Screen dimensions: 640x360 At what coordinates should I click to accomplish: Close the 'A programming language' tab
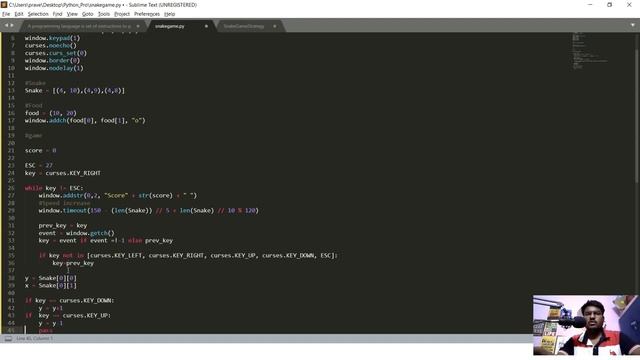point(138,26)
